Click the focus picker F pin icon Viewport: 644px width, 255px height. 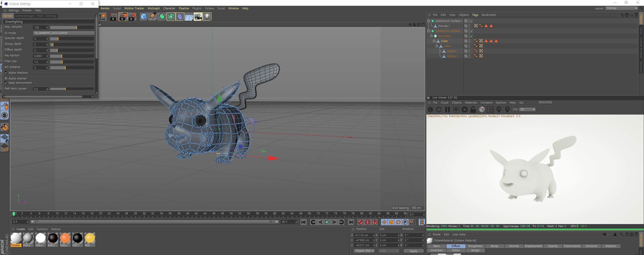499,110
